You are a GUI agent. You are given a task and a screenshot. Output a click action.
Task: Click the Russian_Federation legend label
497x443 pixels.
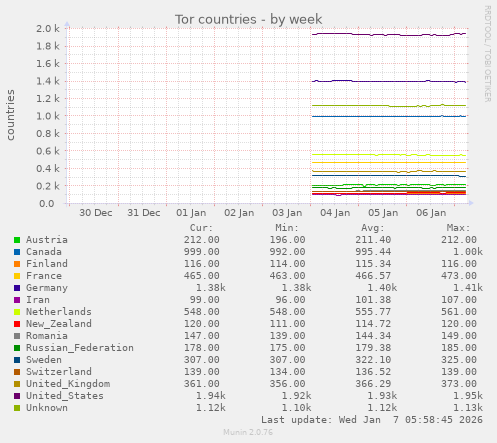pos(80,348)
